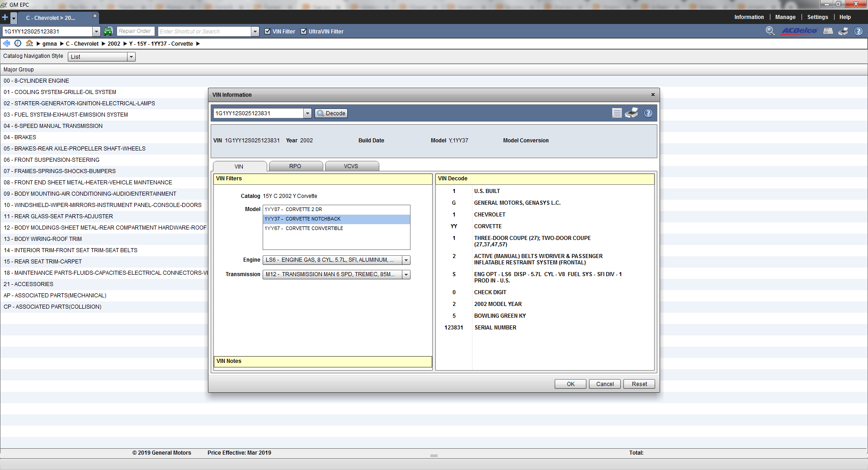Click the Cancel button
The image size is (868, 470).
[605, 384]
